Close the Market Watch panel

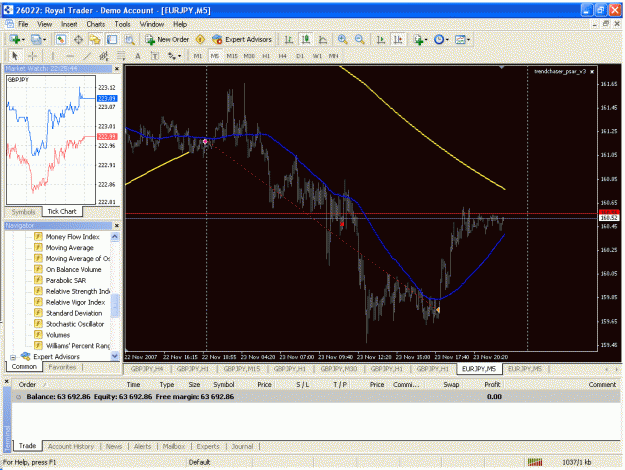coord(117,69)
